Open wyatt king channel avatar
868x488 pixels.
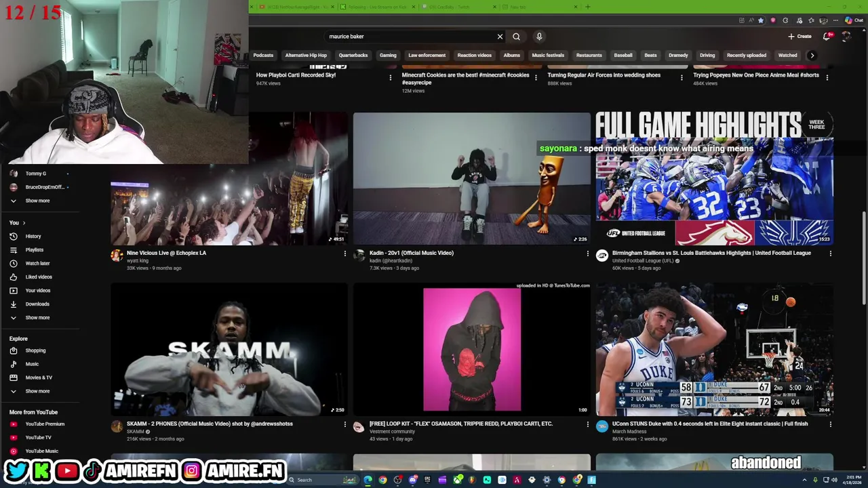point(117,256)
